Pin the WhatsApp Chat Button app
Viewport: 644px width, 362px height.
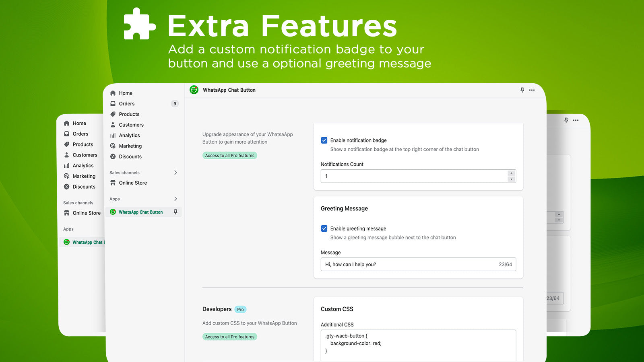tap(176, 212)
